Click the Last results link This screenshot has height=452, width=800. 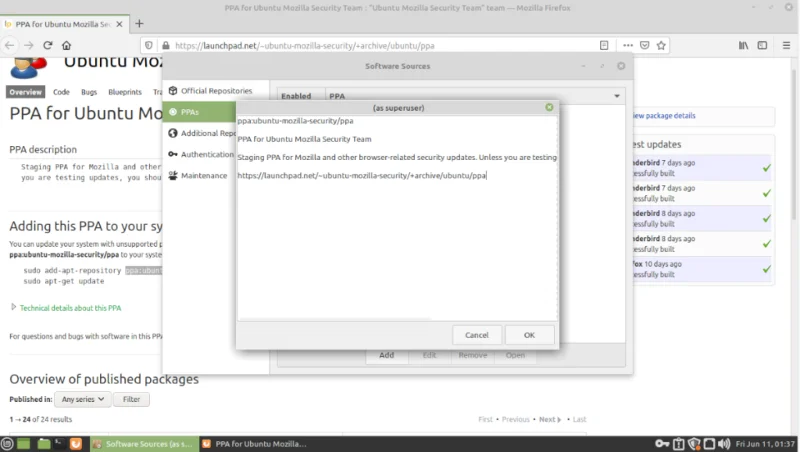579,419
